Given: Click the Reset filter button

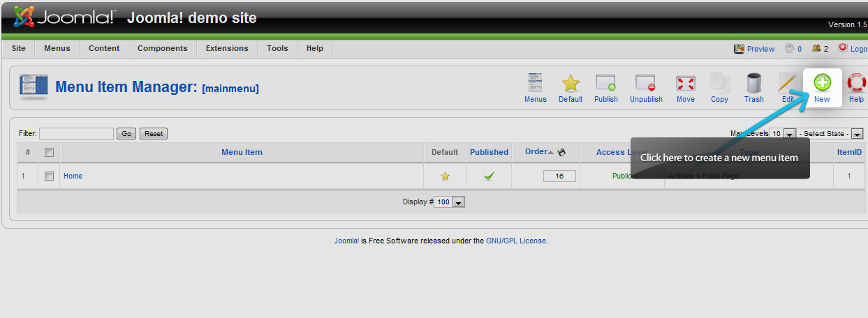Looking at the screenshot, I should click(x=154, y=133).
